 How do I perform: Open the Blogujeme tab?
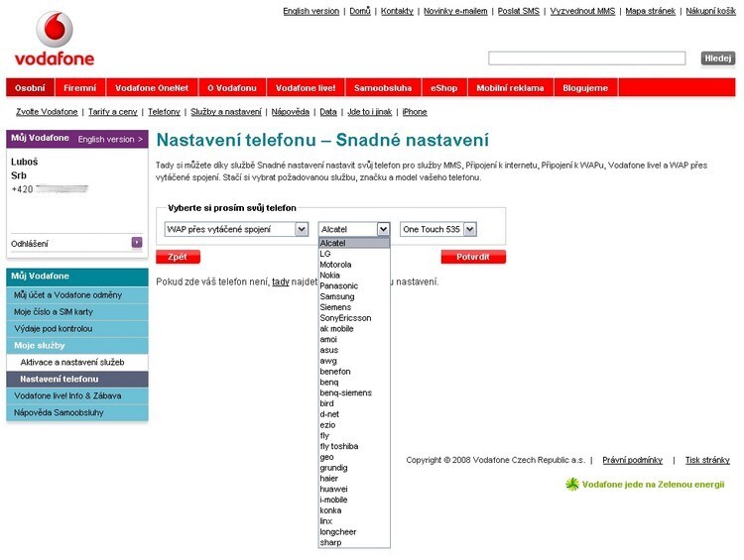pyautogui.click(x=585, y=88)
